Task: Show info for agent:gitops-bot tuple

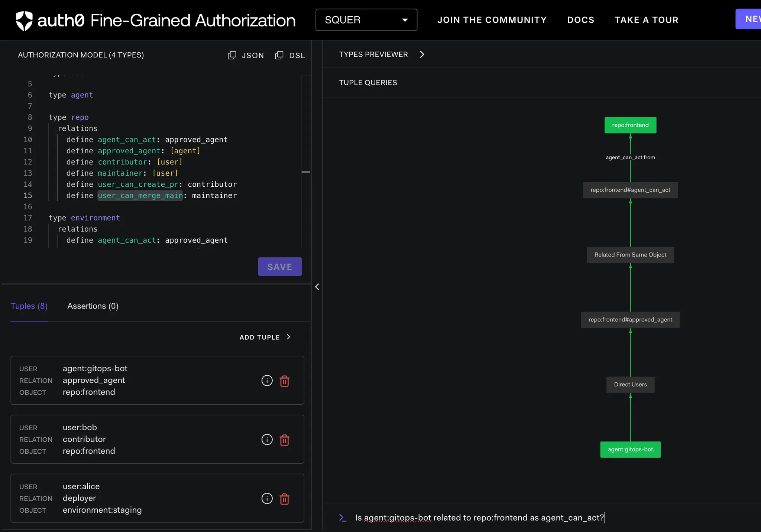Action: pos(267,381)
